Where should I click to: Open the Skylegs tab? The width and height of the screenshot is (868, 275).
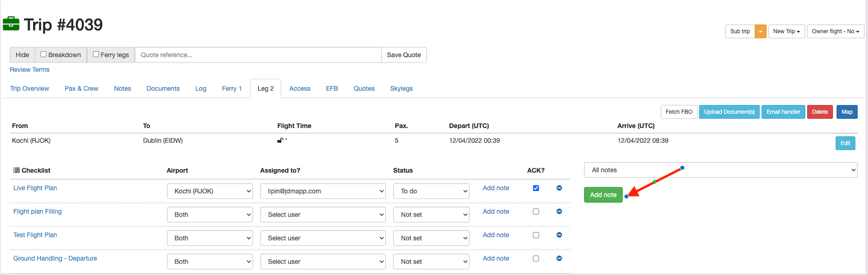pyautogui.click(x=401, y=89)
